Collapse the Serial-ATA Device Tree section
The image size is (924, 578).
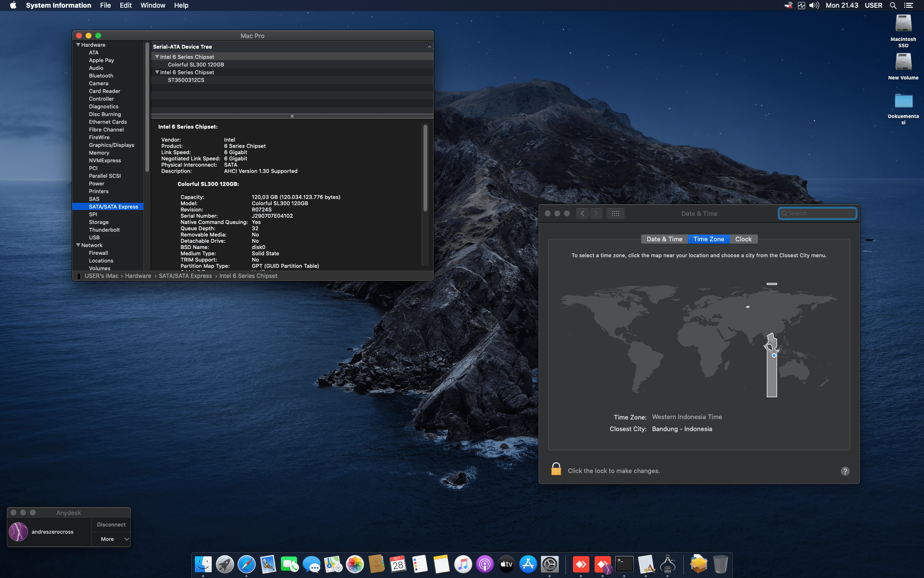tap(430, 47)
